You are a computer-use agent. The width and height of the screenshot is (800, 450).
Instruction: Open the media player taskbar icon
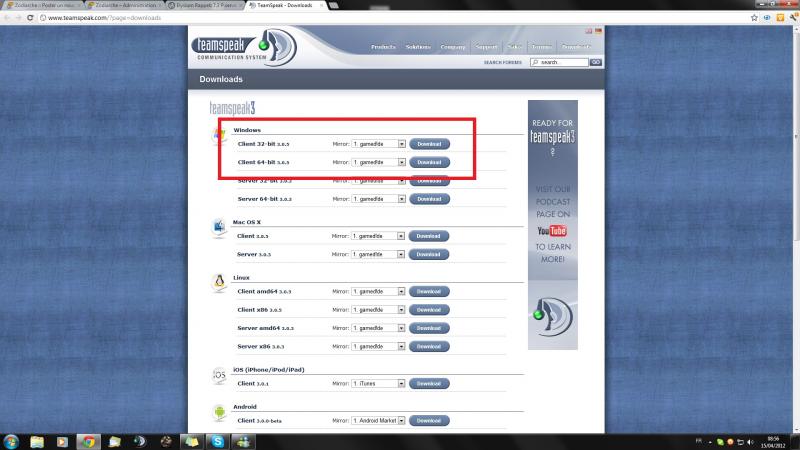[x=62, y=442]
